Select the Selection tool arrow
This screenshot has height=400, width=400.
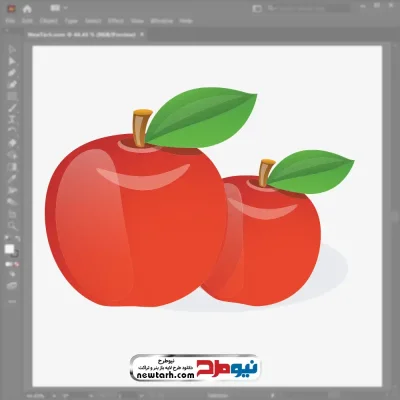tap(12, 49)
